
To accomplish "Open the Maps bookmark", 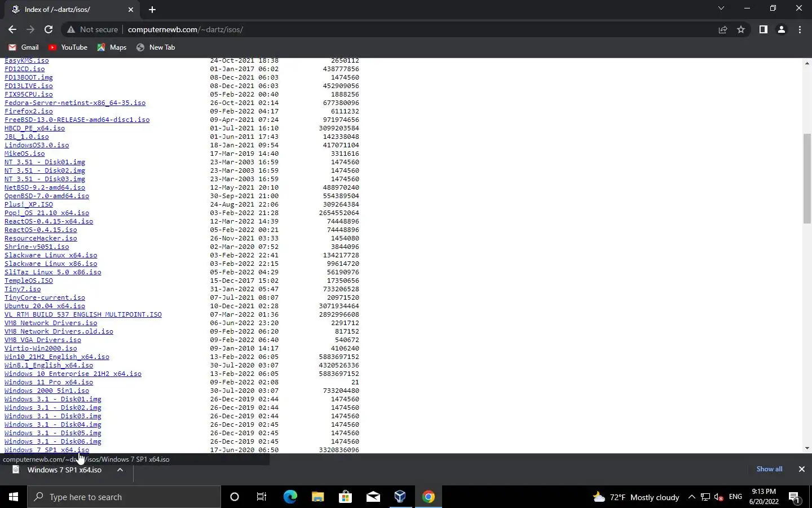I will coord(112,47).
